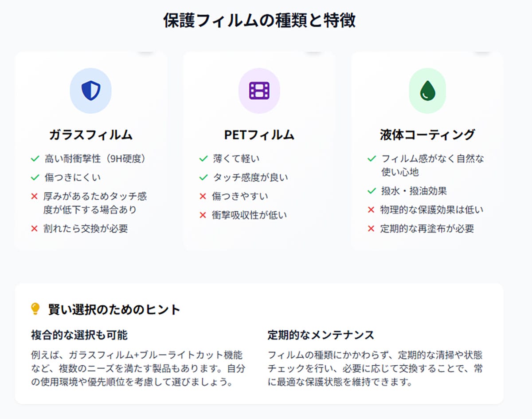Screen dimensions: 532x419
Task: Click the 定期的なメンテナンス subheading
Action: (x=321, y=335)
